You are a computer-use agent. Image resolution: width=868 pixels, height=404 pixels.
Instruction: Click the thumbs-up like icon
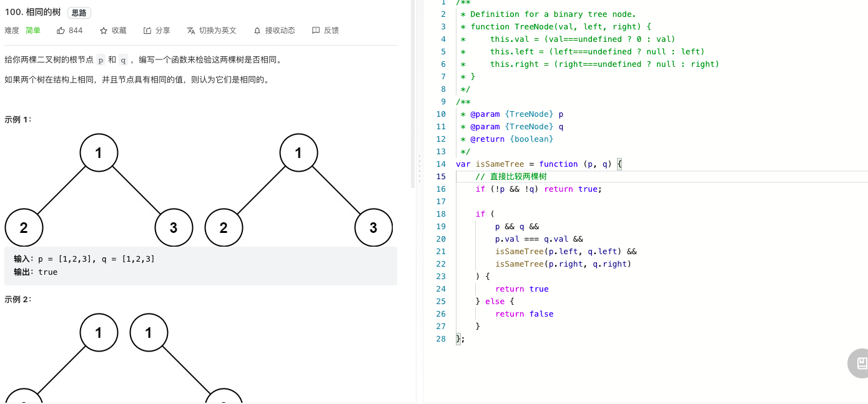point(61,30)
